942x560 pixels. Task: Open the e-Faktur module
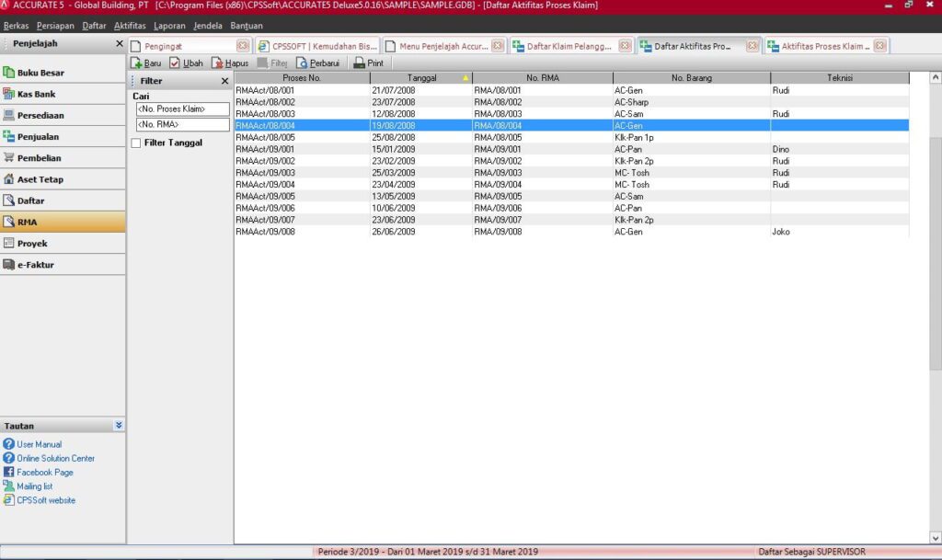pyautogui.click(x=37, y=265)
